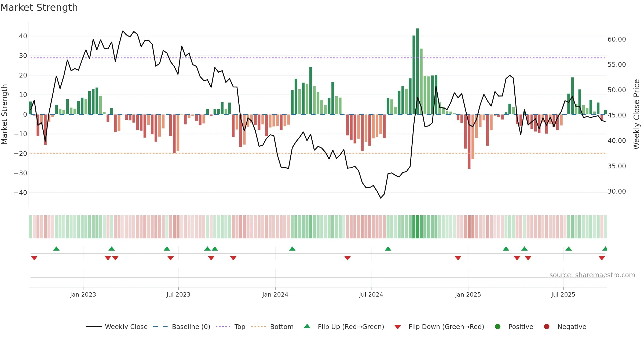This screenshot has height=362, width=644.
Task: Click the source: sharemaestro.com text
Action: pyautogui.click(x=592, y=275)
